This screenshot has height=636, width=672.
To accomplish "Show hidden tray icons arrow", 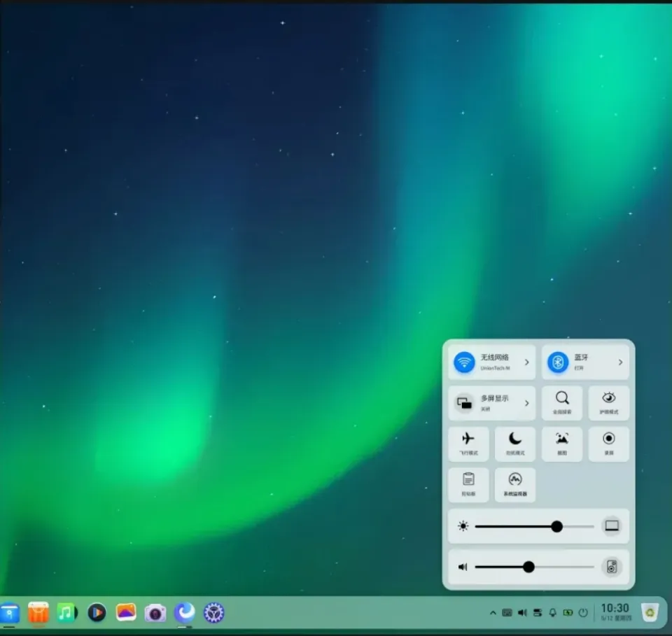I will pos(493,613).
